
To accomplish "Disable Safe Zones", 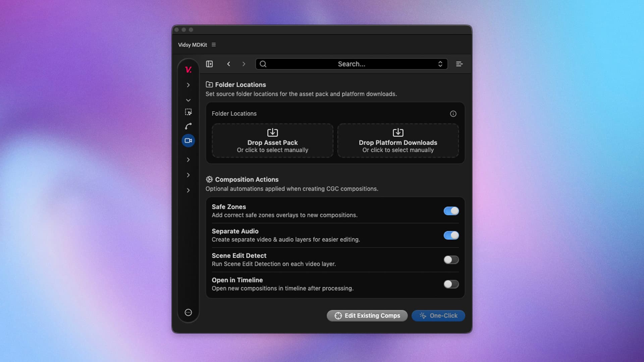I will point(451,211).
